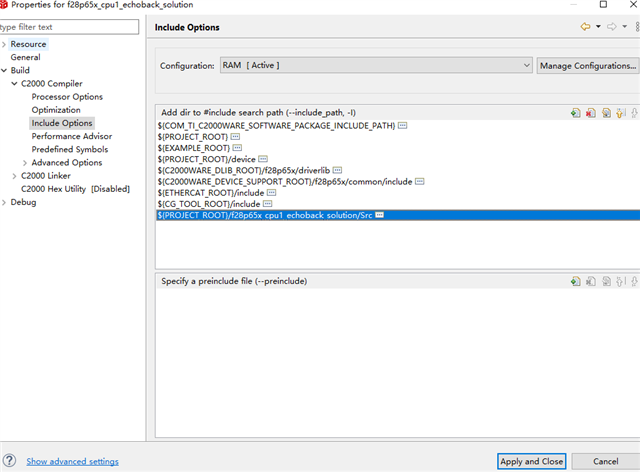Click the type filter text field
Viewport: 640px width, 472px height.
tap(69, 27)
